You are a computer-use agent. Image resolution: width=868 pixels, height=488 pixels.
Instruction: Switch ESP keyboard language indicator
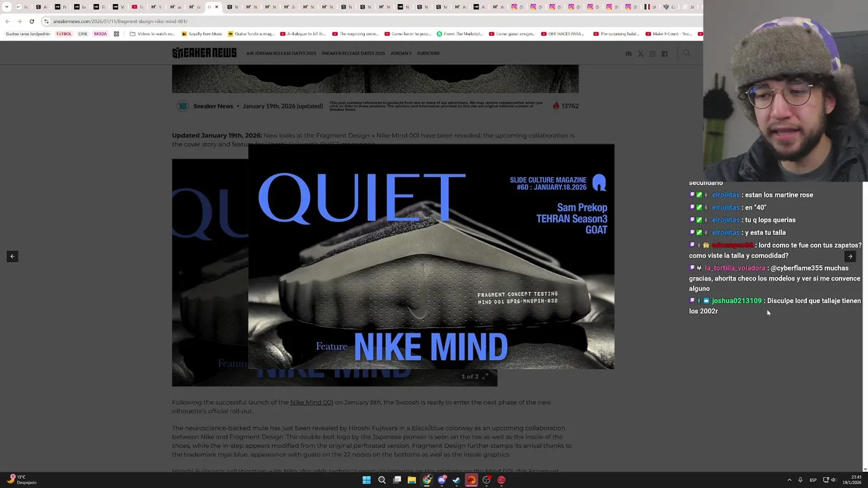tap(812, 480)
